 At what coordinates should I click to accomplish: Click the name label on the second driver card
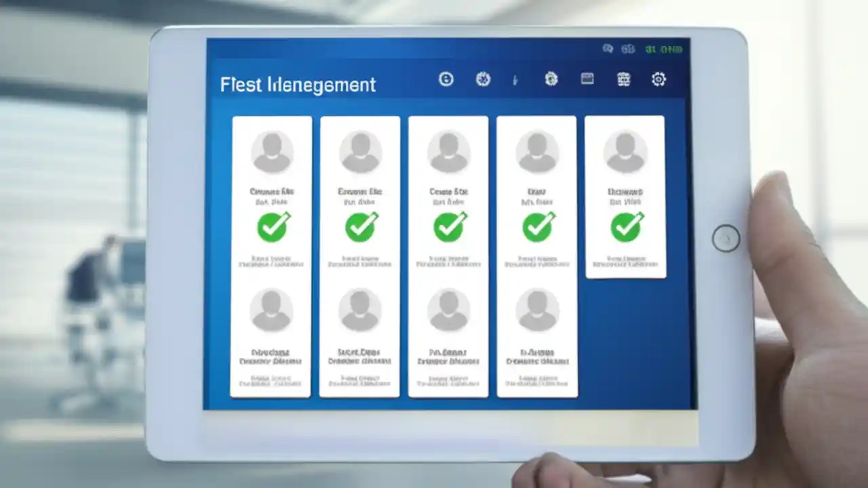360,192
